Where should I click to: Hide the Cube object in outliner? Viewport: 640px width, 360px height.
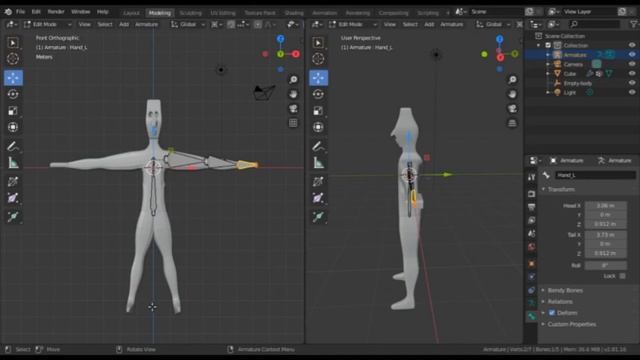632,73
